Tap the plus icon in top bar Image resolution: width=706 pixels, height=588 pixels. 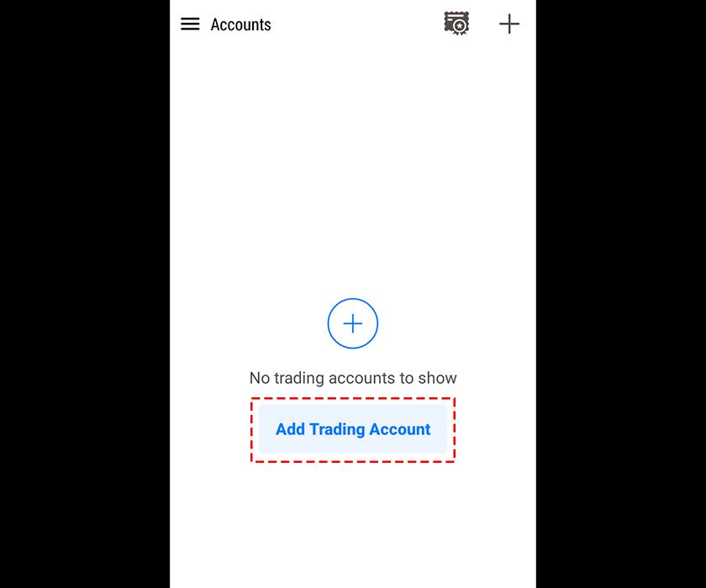pos(509,24)
